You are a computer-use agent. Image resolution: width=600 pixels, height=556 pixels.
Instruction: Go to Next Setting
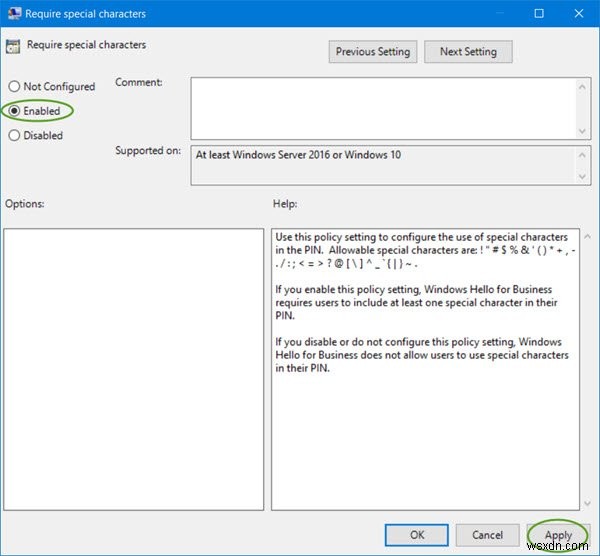click(x=468, y=52)
